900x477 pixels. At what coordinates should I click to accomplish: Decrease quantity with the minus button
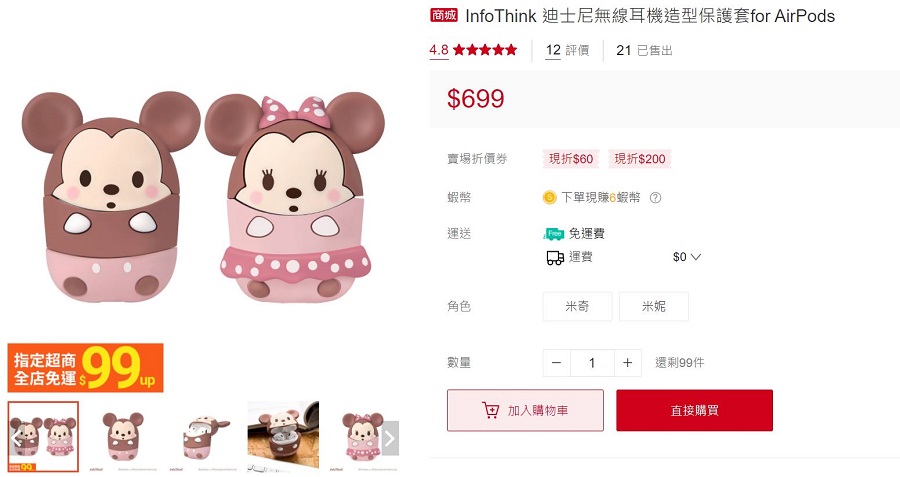pos(556,363)
